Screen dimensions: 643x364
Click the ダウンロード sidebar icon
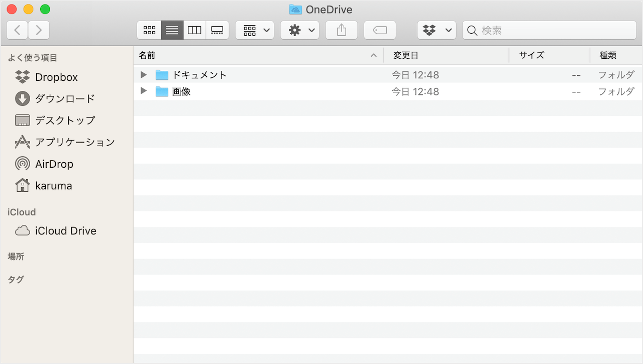pyautogui.click(x=23, y=98)
